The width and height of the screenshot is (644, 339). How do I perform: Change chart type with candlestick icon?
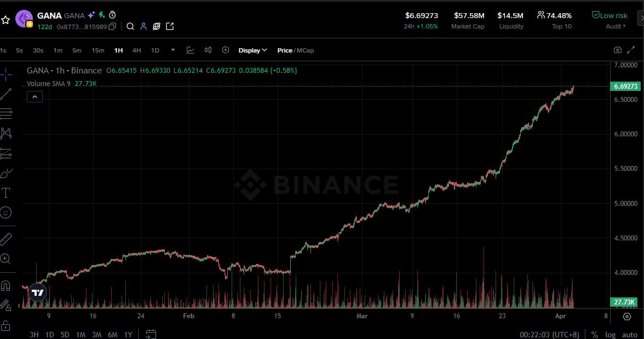pos(208,50)
